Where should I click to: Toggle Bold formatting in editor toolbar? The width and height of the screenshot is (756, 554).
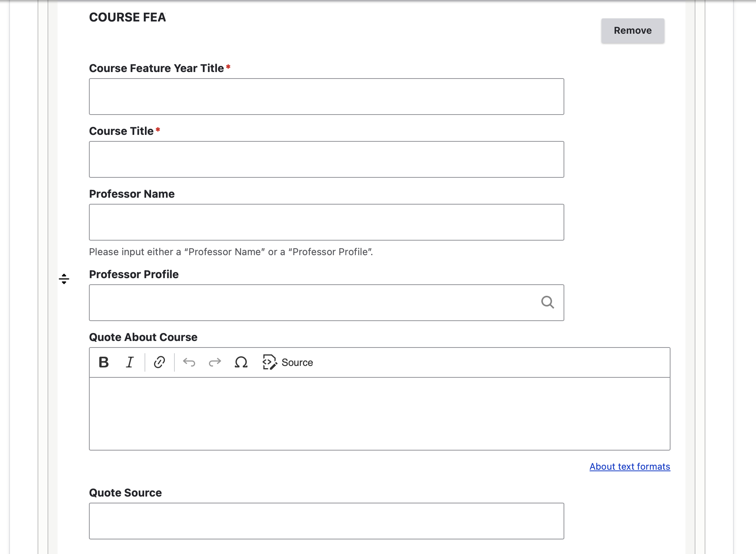click(x=104, y=362)
